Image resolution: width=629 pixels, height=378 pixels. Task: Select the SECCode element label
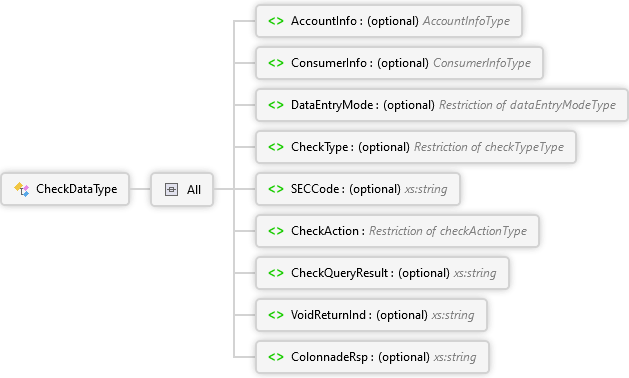[315, 189]
